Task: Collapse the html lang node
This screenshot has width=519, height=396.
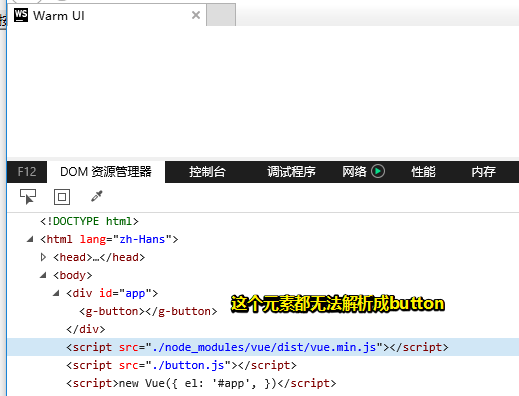Action: (x=30, y=239)
